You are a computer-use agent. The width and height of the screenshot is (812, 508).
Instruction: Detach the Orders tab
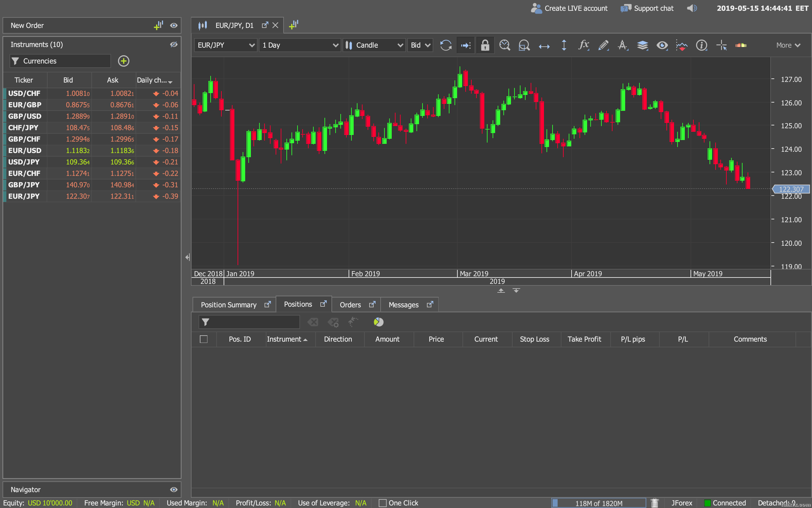pyautogui.click(x=372, y=304)
